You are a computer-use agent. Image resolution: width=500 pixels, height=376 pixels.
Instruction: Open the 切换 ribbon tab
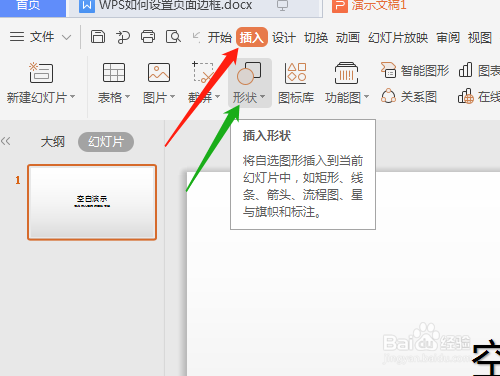coord(316,37)
